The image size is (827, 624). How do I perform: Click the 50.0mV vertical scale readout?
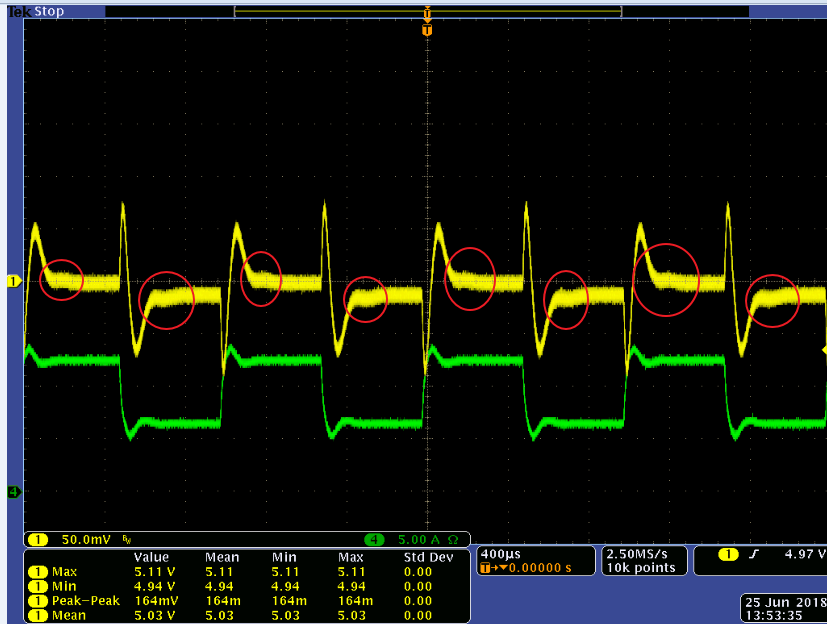tap(86, 540)
